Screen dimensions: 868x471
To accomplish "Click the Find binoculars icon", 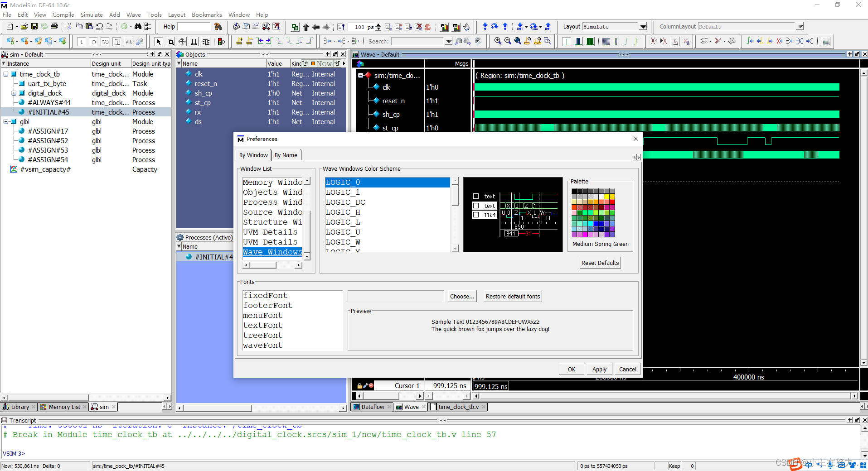I will 137,26.
